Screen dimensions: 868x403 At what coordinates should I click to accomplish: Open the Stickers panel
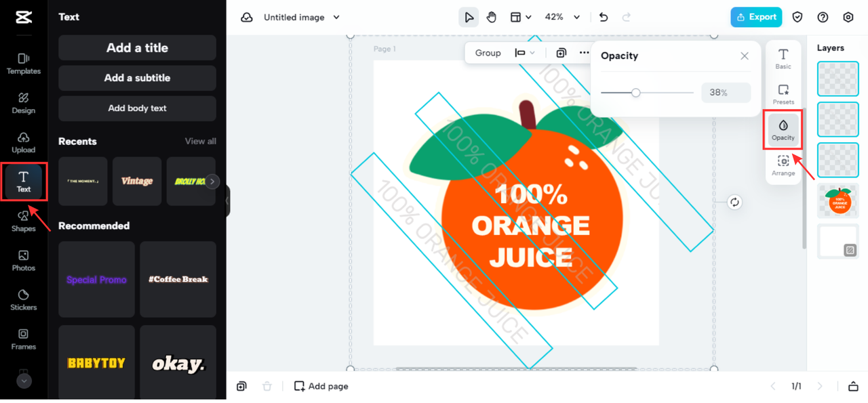pos(24,299)
